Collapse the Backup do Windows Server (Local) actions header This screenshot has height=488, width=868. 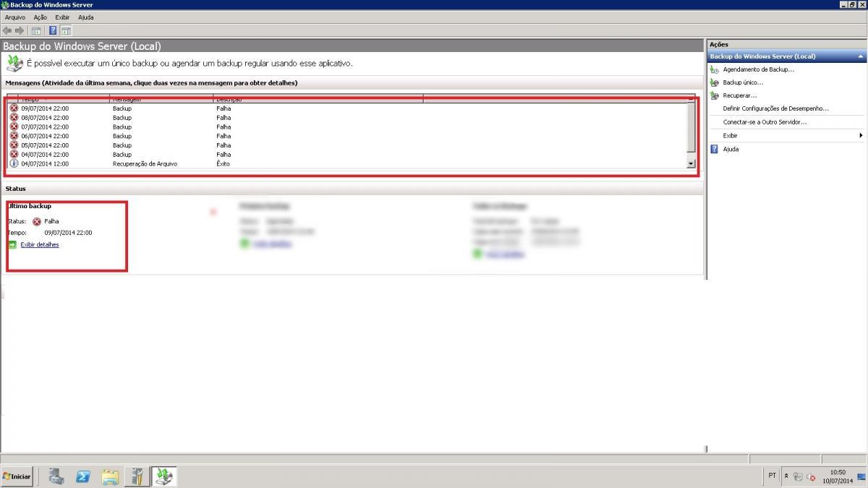coord(860,56)
